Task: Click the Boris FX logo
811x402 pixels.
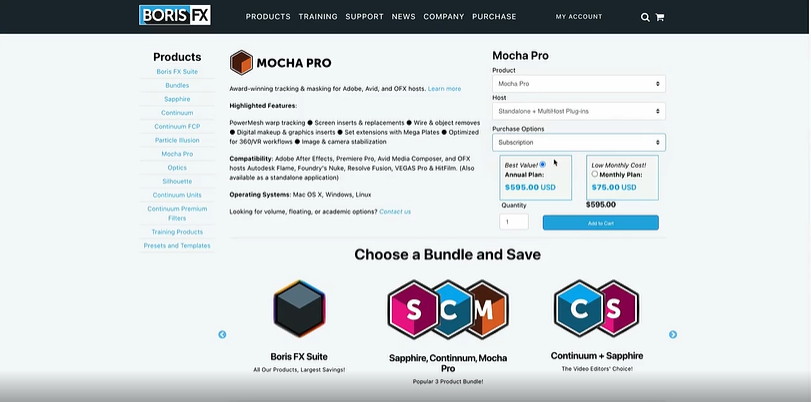Action: 175,15
